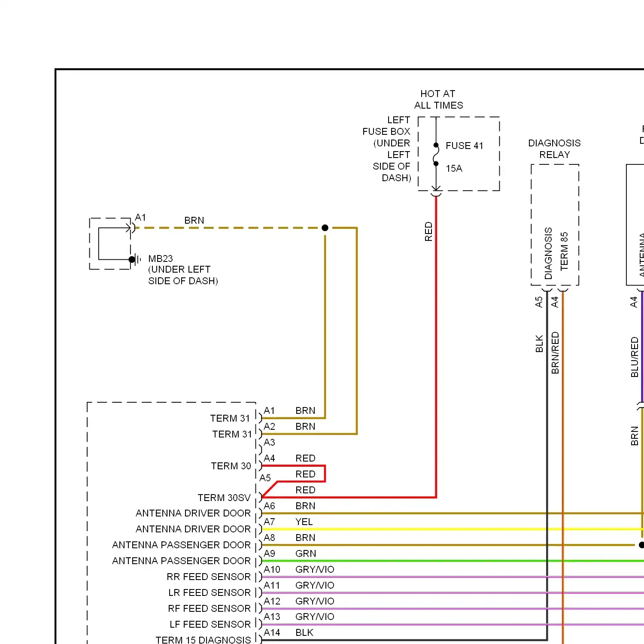
Task: Select ANTENNA PASSENGER DOOR label at pin A8
Action: pos(182,545)
